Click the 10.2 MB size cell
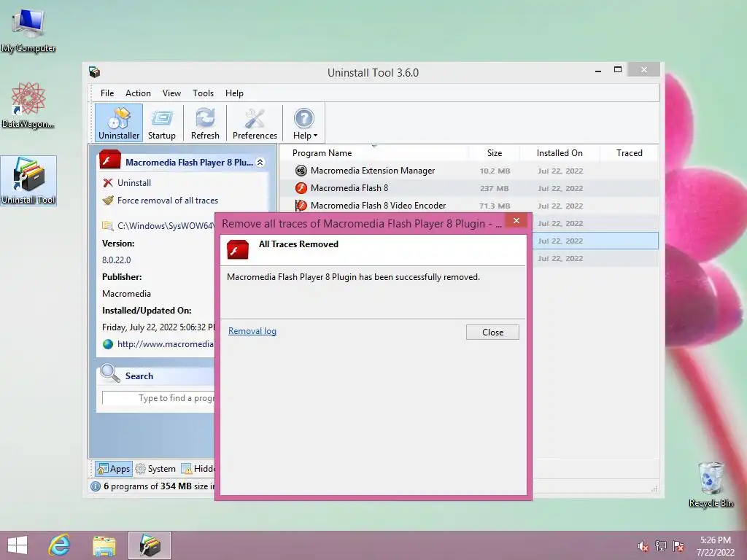 click(495, 171)
